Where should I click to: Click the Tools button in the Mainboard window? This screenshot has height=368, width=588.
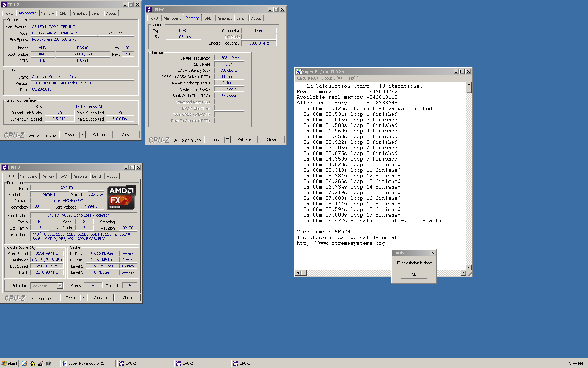click(x=70, y=135)
